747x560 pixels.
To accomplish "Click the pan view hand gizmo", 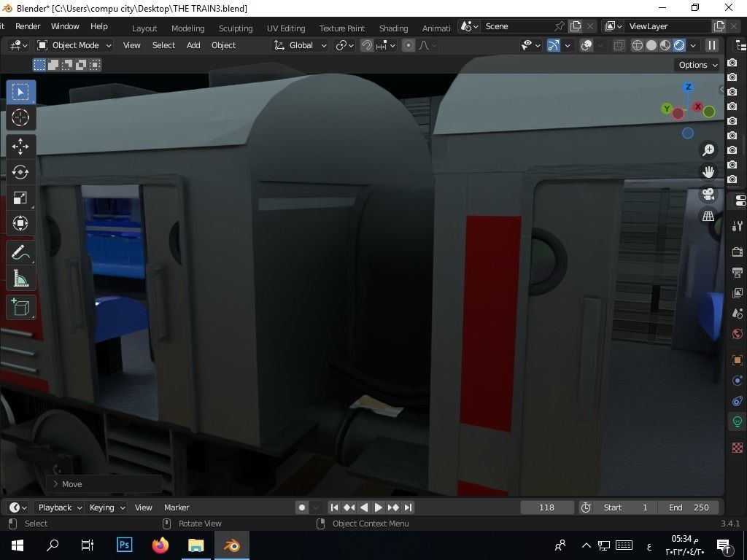I will (x=708, y=172).
